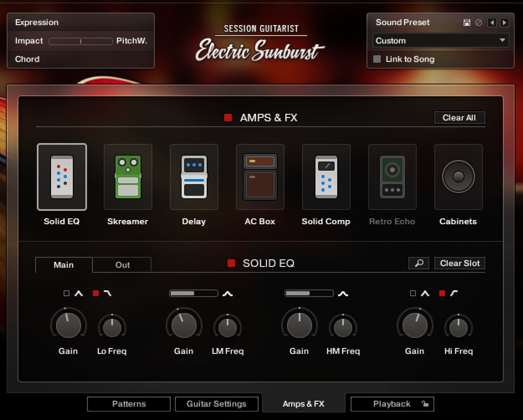This screenshot has width=523, height=420.
Task: Click the delete preset circle-slash icon
Action: pyautogui.click(x=479, y=23)
